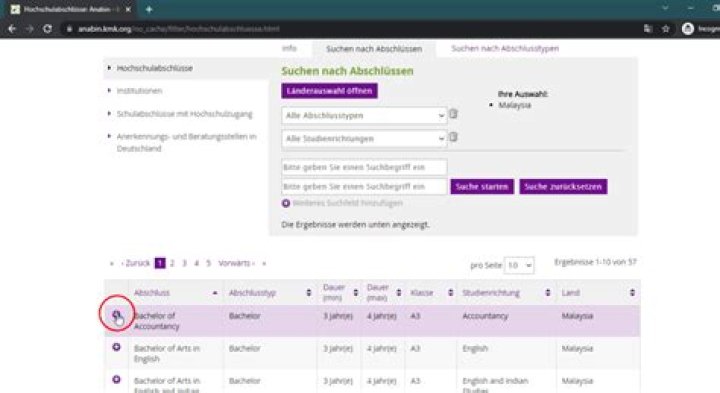This screenshot has height=393, width=720.
Task: Open a new browser tab with plus icon
Action: [149, 9]
